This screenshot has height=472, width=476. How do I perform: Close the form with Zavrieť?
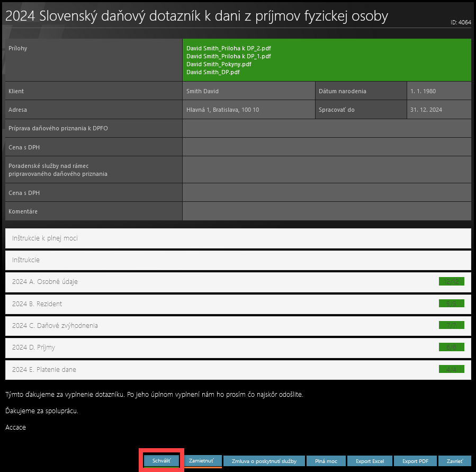pos(455,461)
